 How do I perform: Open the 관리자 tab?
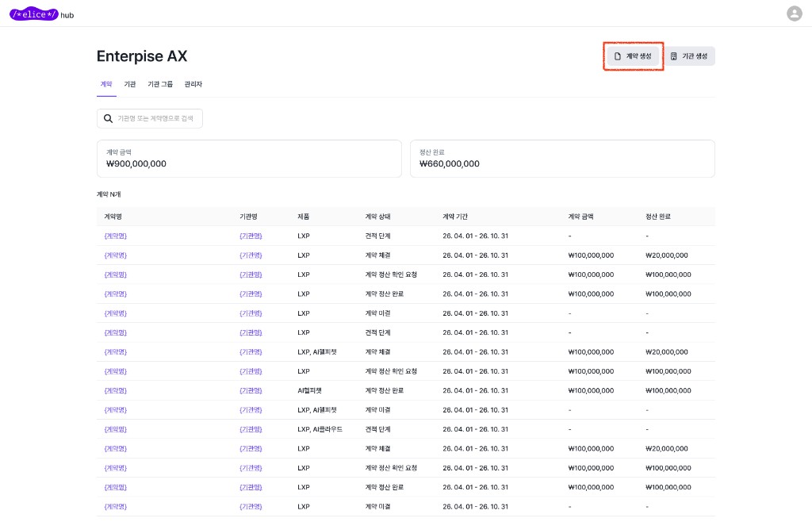click(193, 84)
